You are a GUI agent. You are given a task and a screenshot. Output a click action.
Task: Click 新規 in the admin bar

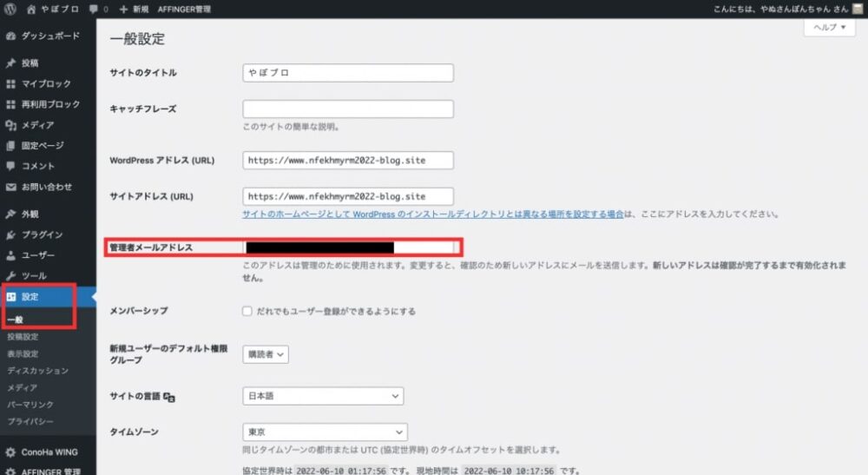141,9
